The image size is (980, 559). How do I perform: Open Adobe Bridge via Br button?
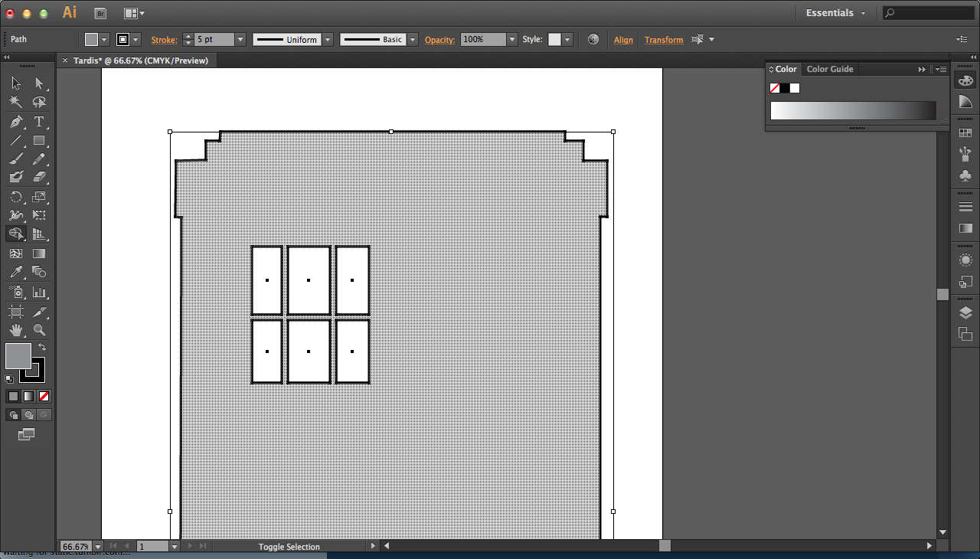[x=100, y=13]
